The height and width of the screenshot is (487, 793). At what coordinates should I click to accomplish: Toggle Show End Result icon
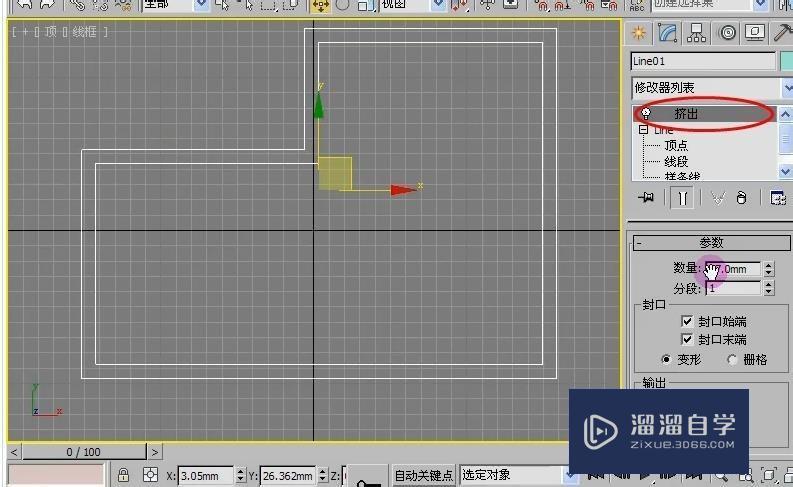click(x=682, y=198)
